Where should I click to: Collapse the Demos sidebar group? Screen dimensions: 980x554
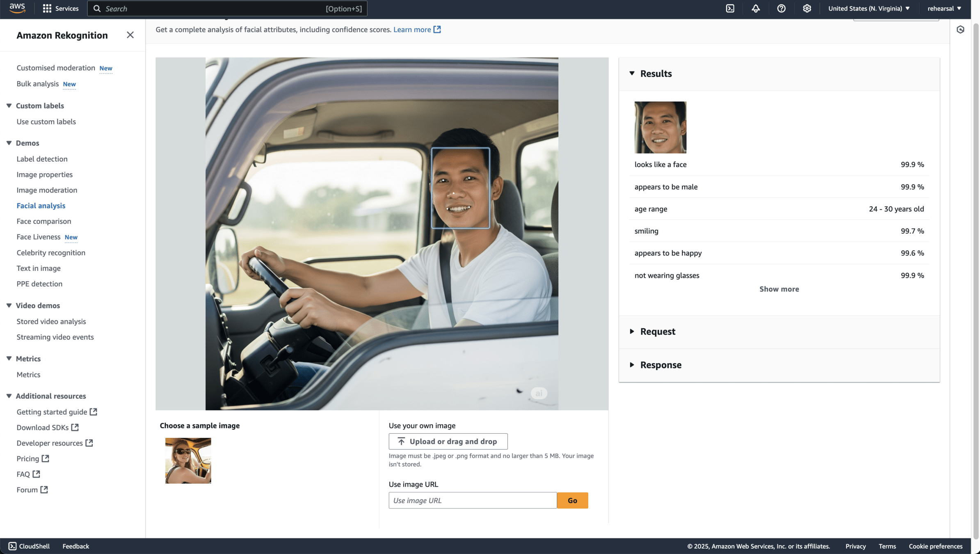(9, 143)
